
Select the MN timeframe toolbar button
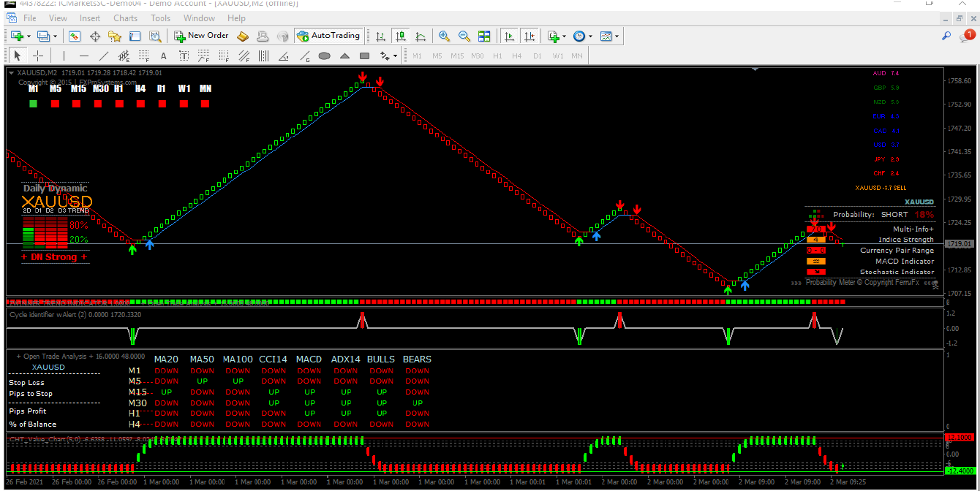point(577,56)
